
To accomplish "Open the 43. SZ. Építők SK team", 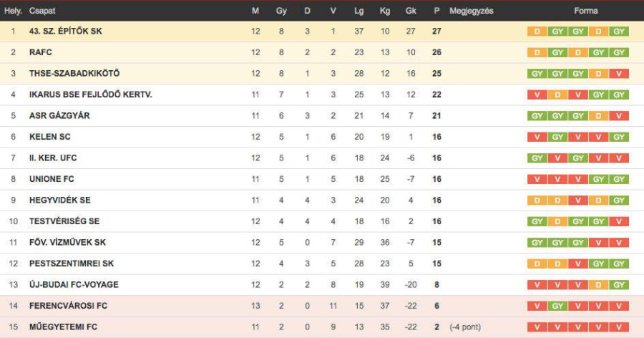I will [66, 32].
